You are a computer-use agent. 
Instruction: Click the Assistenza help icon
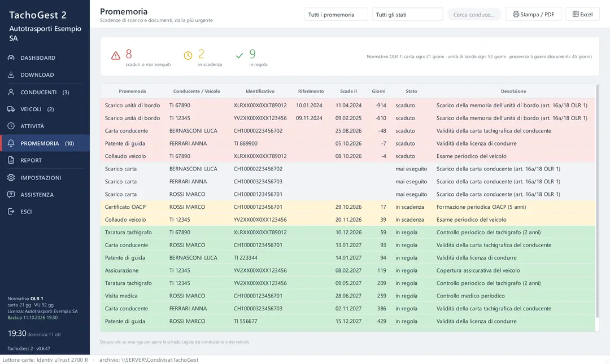click(11, 195)
